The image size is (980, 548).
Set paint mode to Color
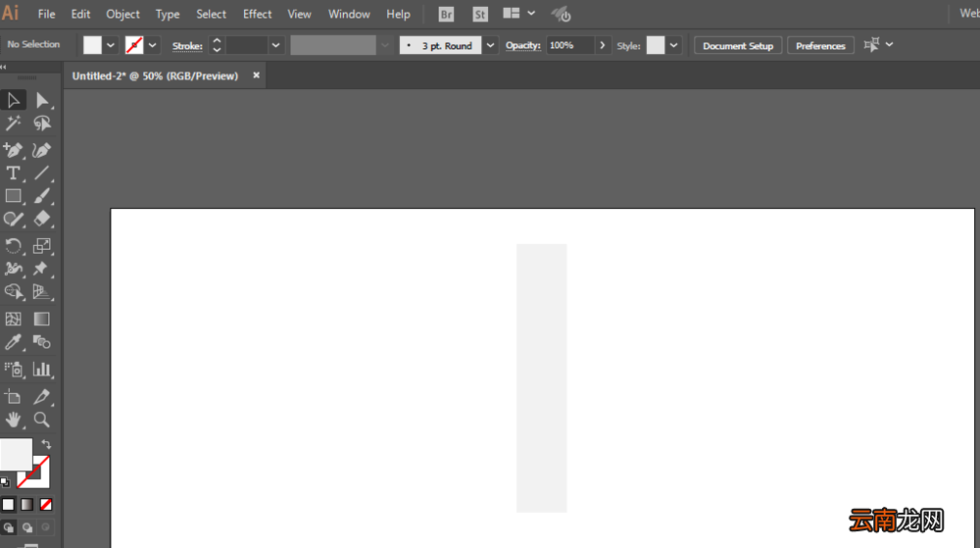pyautogui.click(x=8, y=504)
